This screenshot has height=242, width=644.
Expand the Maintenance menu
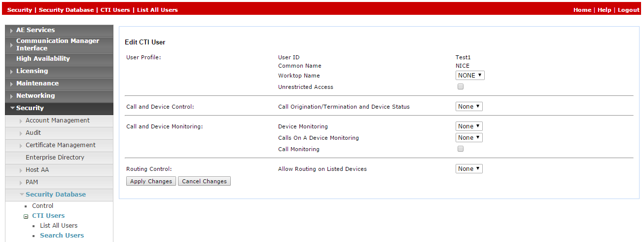pos(59,83)
